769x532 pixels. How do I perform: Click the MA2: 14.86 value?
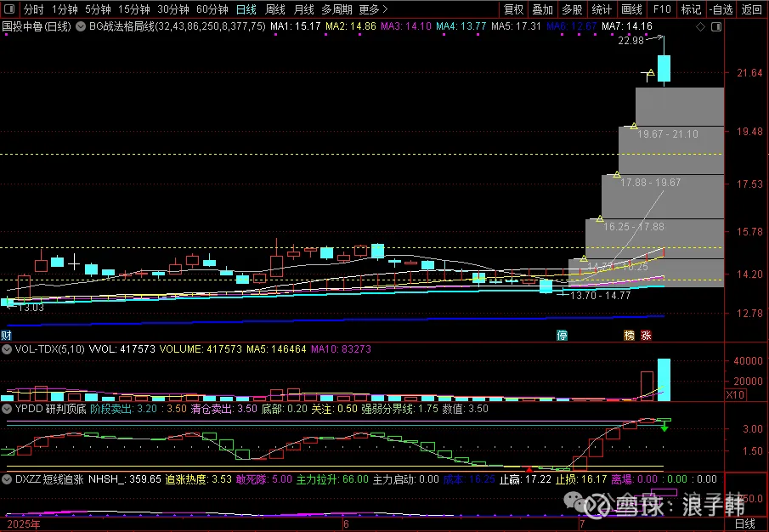pyautogui.click(x=351, y=26)
